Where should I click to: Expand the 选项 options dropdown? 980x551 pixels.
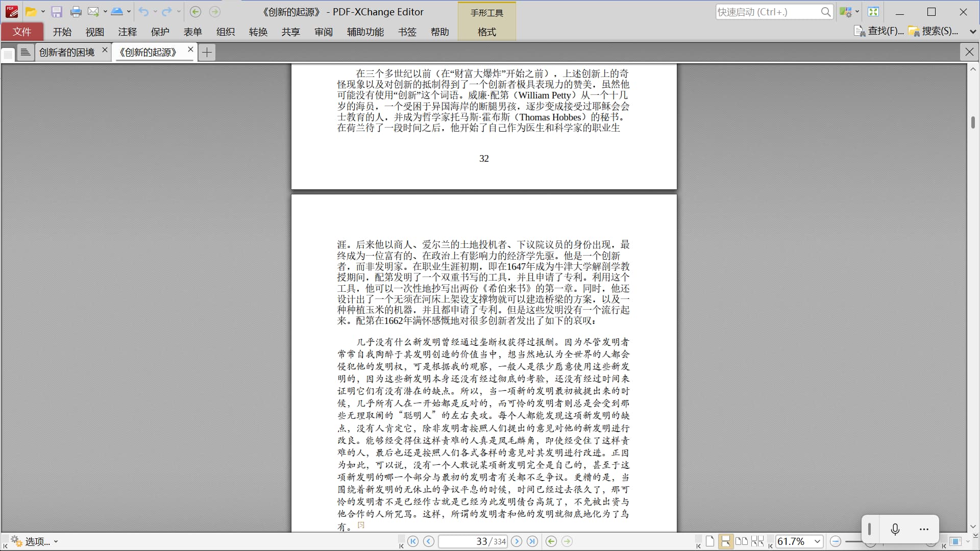click(x=56, y=542)
